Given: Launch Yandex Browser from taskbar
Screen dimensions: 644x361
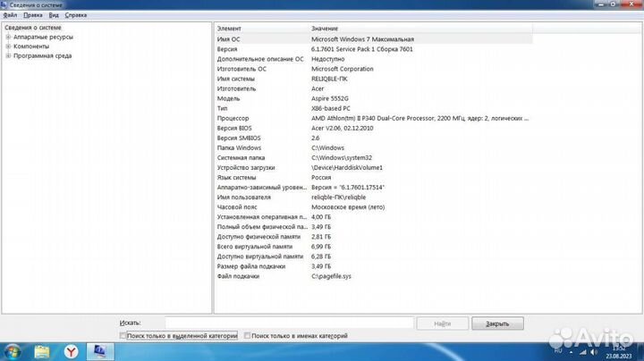Looking at the screenshot, I should point(71,352).
